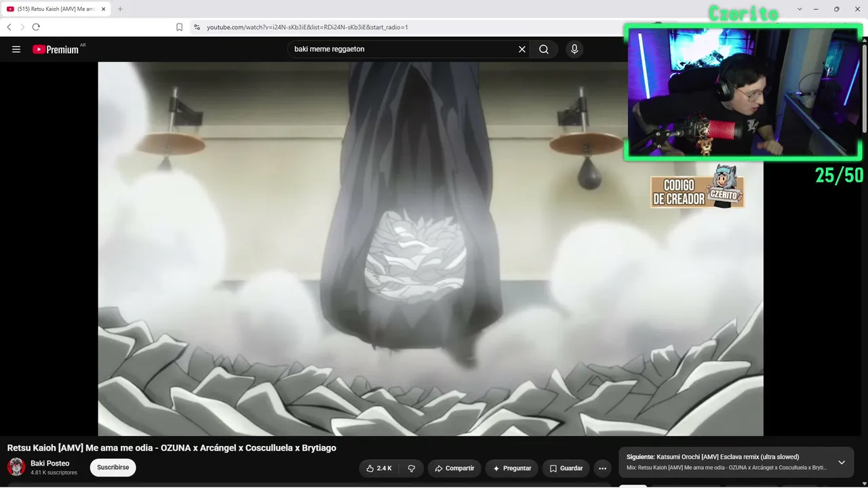This screenshot has width=868, height=488.
Task: Save the video with Guardar
Action: pos(566,468)
